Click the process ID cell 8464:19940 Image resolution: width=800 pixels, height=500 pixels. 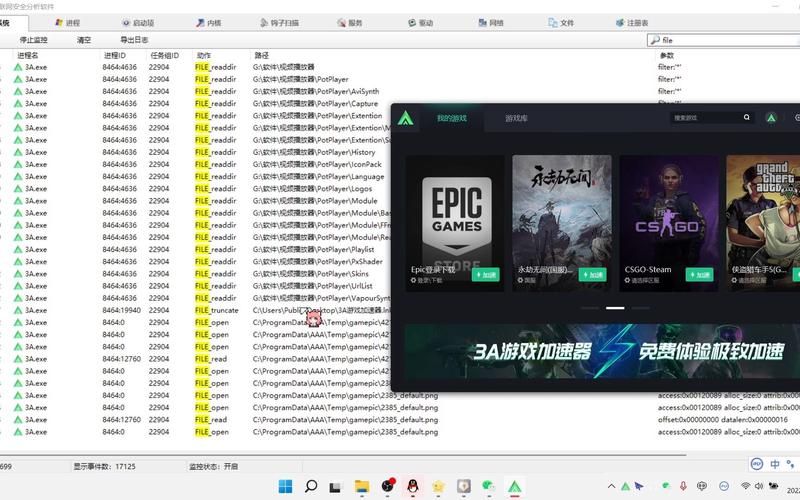121,310
